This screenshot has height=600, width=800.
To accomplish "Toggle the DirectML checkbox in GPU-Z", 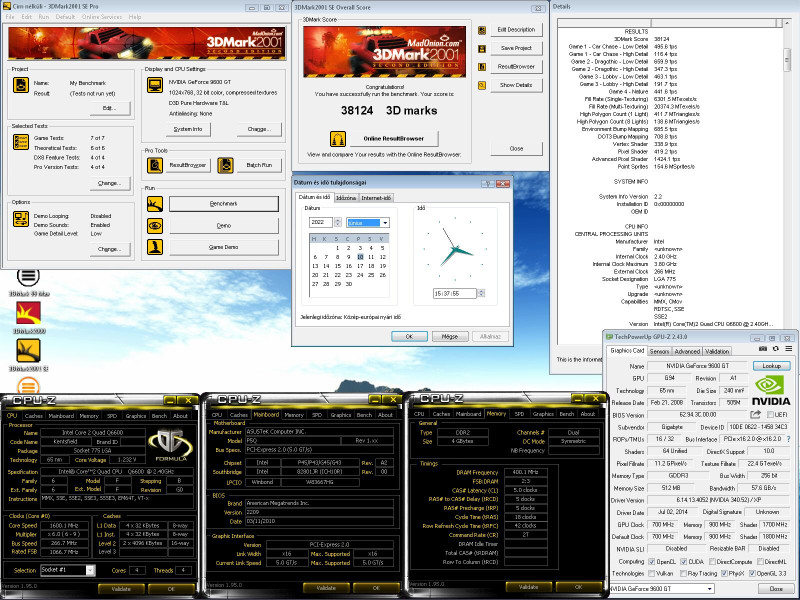I will (759, 561).
